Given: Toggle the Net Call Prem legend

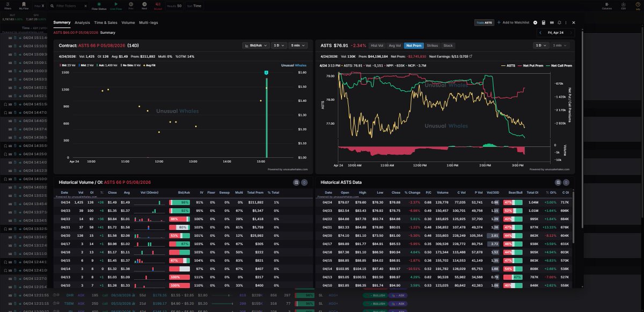Looking at the screenshot, I should click(x=560, y=66).
